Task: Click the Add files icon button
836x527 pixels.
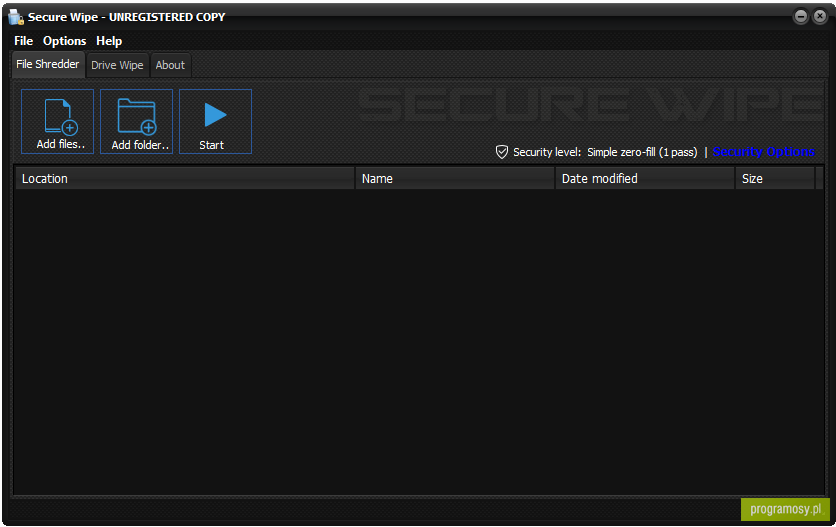Action: 58,122
